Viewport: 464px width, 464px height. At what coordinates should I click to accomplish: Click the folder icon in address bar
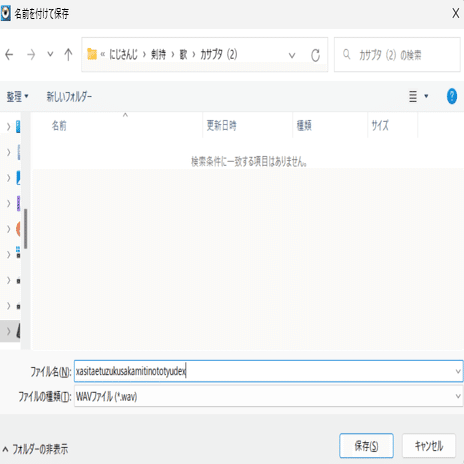pyautogui.click(x=92, y=54)
